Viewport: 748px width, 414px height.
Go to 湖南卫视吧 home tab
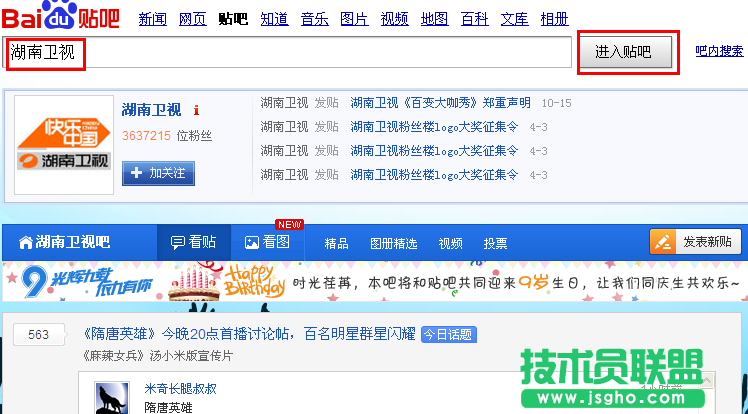pos(64,242)
